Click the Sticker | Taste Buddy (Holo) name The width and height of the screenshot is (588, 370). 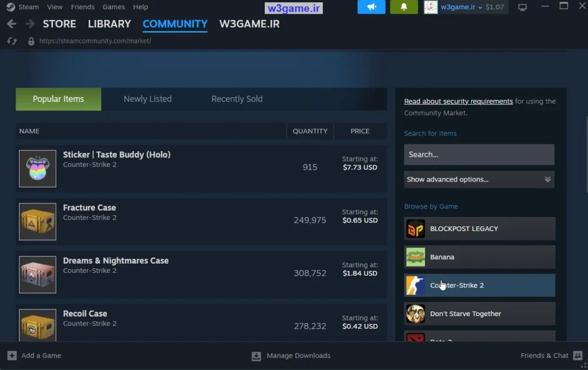pos(117,155)
